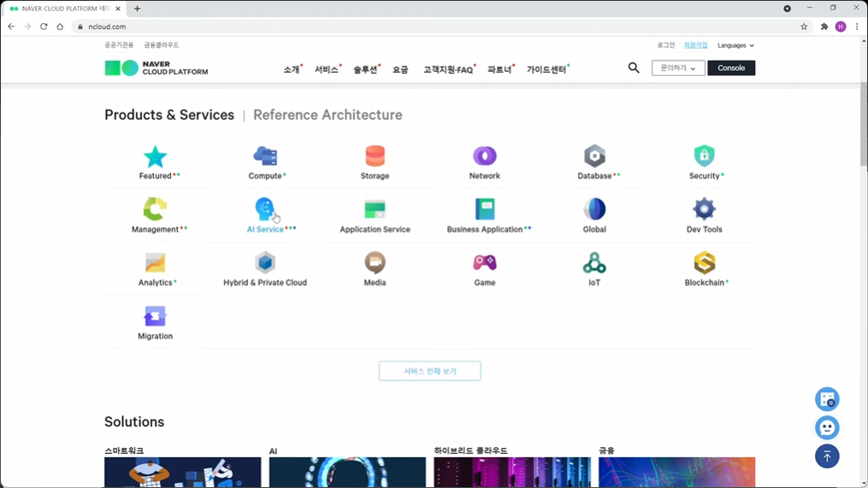Click the Naver Cloud Platform logo
Image resolution: width=868 pixels, height=488 pixels.
156,68
